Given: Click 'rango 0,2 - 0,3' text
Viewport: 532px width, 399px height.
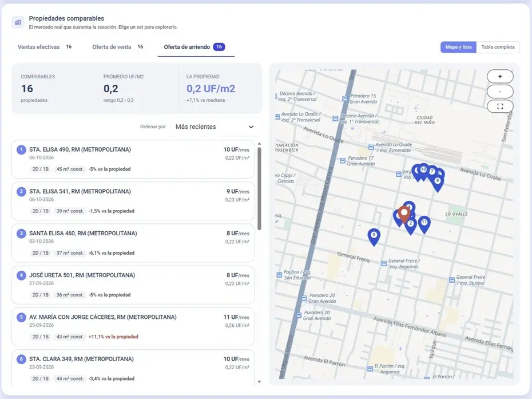Looking at the screenshot, I should tap(118, 100).
